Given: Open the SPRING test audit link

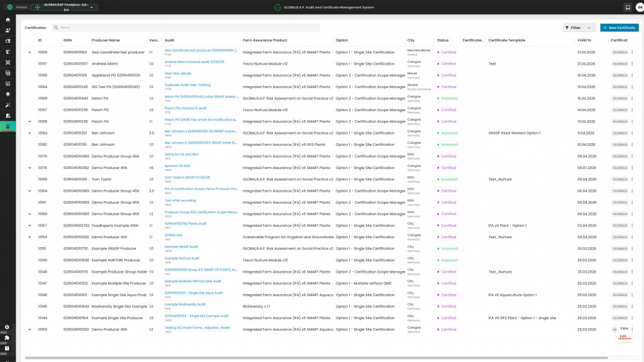Looking at the screenshot, I should click(174, 235).
